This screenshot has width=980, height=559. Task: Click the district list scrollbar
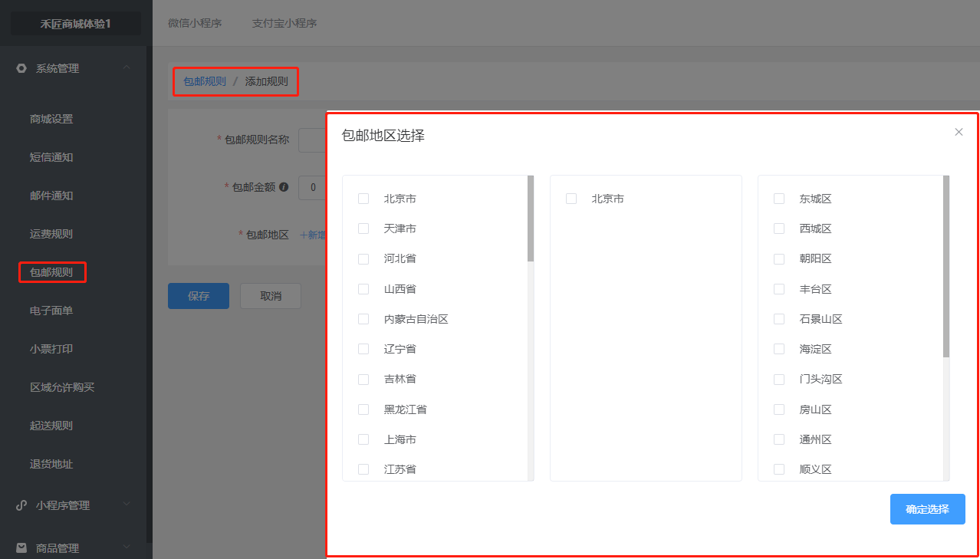(x=946, y=266)
